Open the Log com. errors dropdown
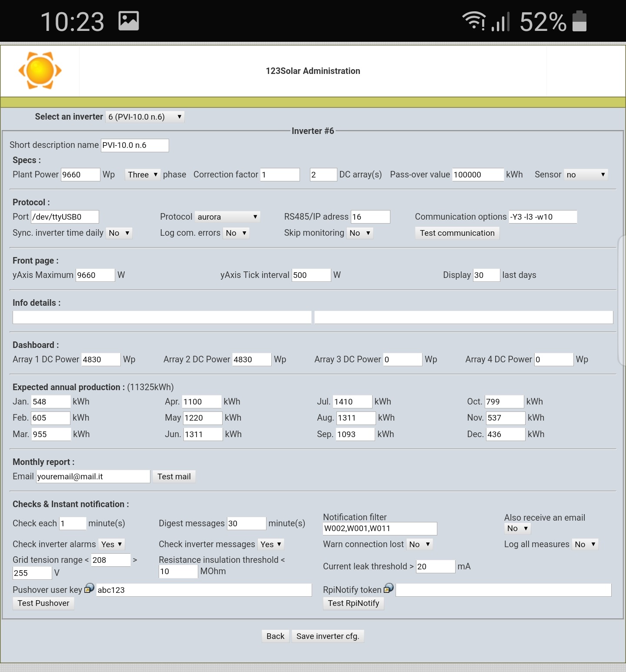This screenshot has width=626, height=672. point(236,233)
